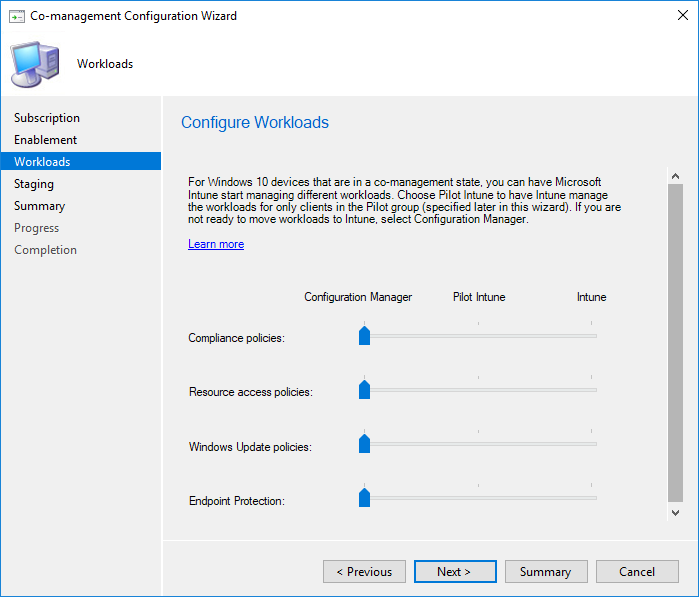Image resolution: width=699 pixels, height=597 pixels.
Task: Cancel the wizard
Action: (x=637, y=572)
